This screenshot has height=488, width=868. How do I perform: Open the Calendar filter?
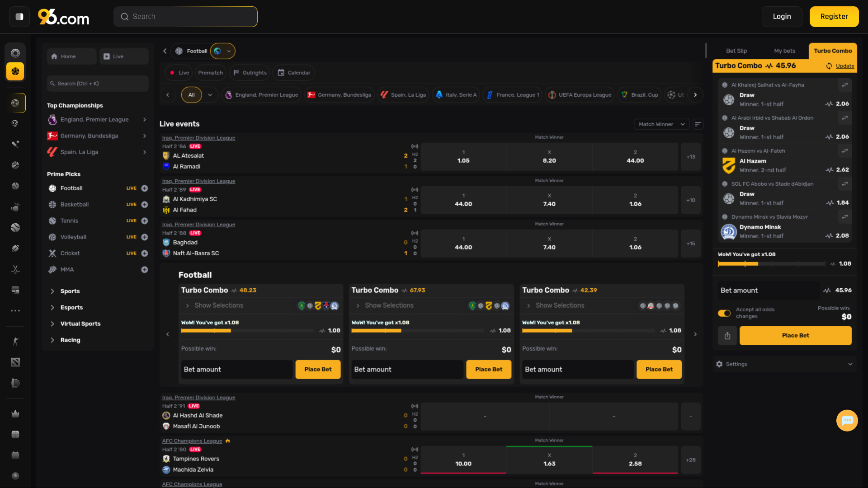click(294, 73)
